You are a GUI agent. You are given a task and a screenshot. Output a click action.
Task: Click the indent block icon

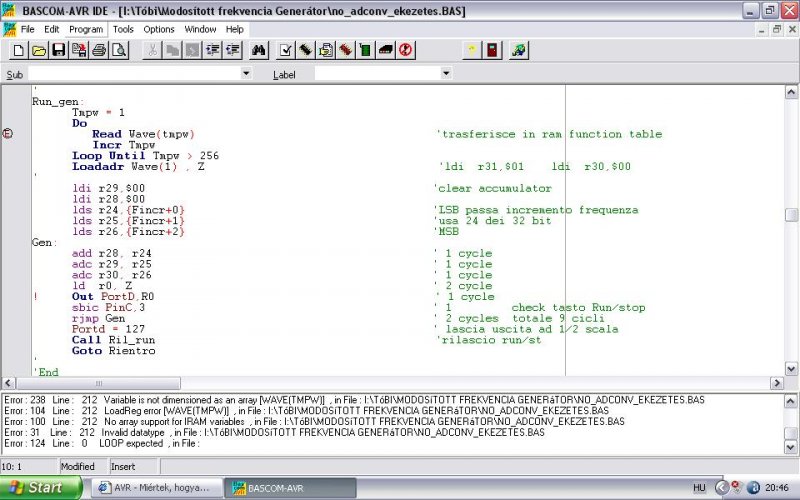click(x=213, y=50)
